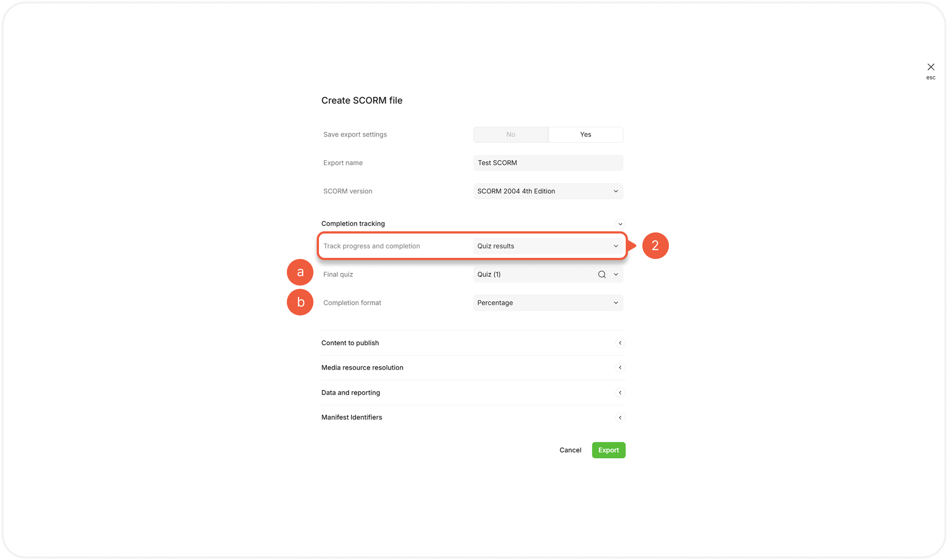948x560 pixels.
Task: Click the Export name text field
Action: pyautogui.click(x=548, y=163)
